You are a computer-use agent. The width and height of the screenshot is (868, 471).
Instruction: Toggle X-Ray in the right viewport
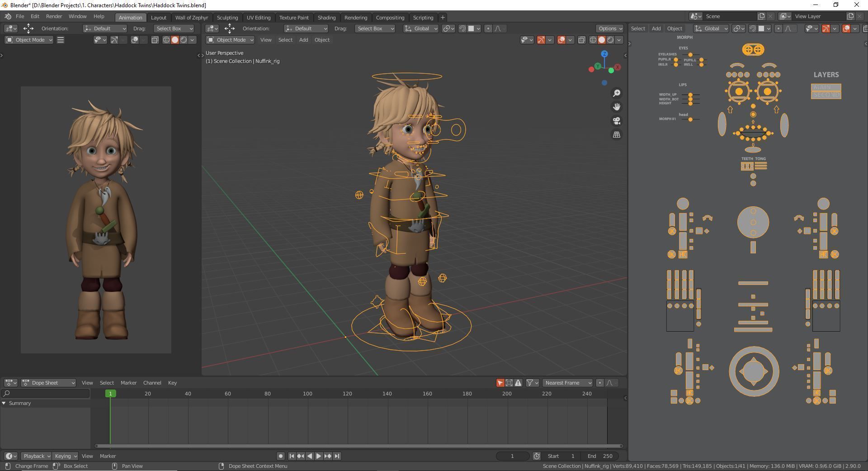click(x=865, y=29)
